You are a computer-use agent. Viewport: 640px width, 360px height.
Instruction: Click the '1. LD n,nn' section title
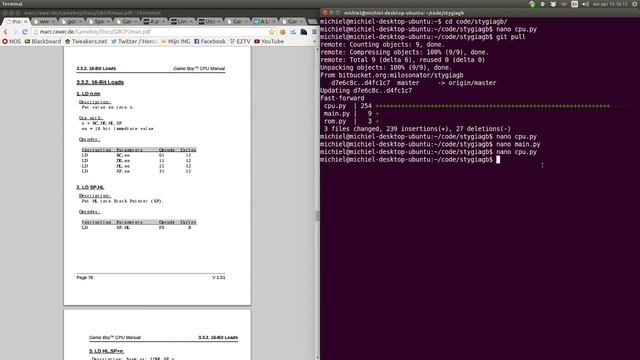point(88,93)
